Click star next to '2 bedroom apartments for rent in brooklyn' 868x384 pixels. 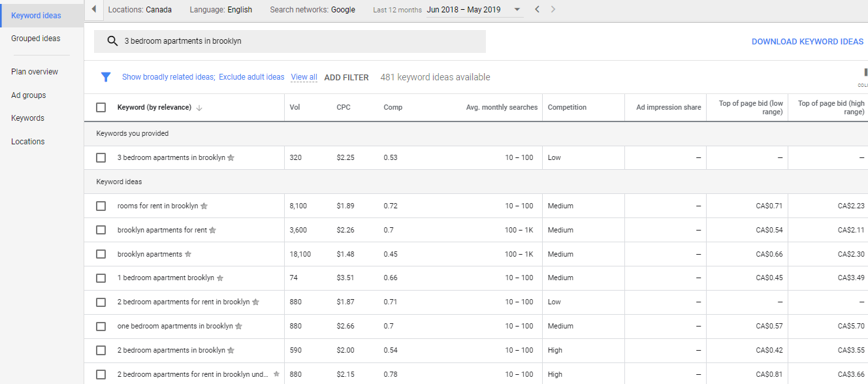pos(255,302)
